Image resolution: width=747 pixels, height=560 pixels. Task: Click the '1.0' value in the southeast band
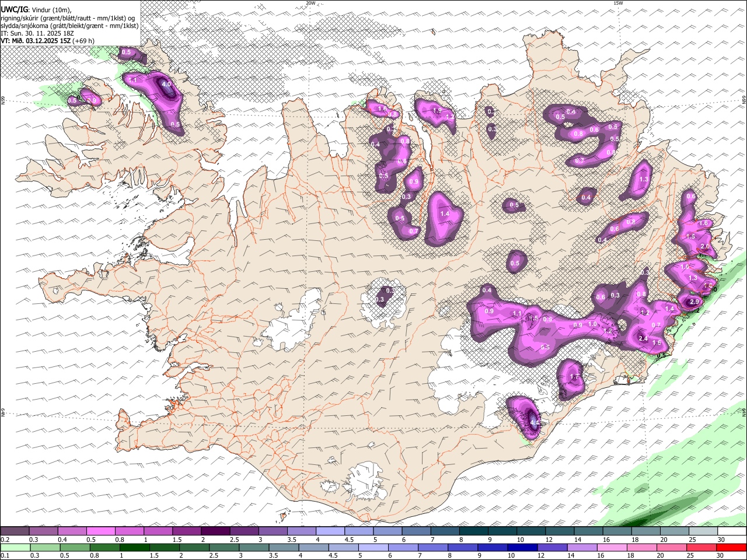[x=592, y=324]
